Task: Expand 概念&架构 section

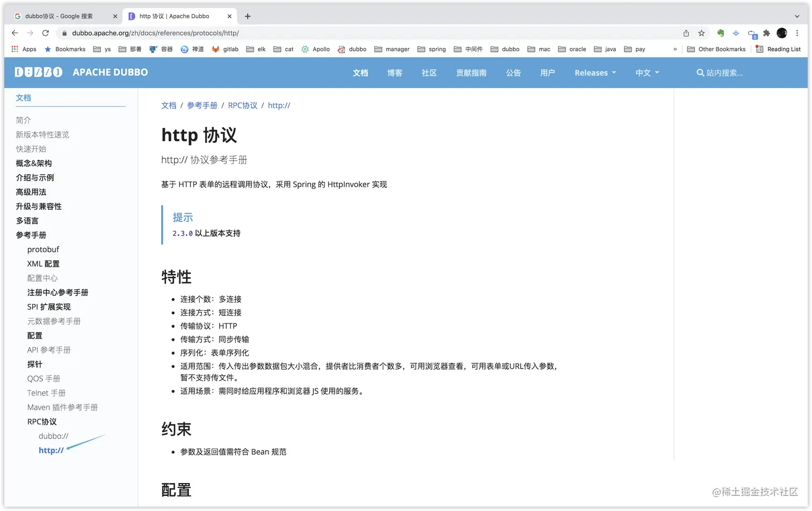Action: pos(34,163)
